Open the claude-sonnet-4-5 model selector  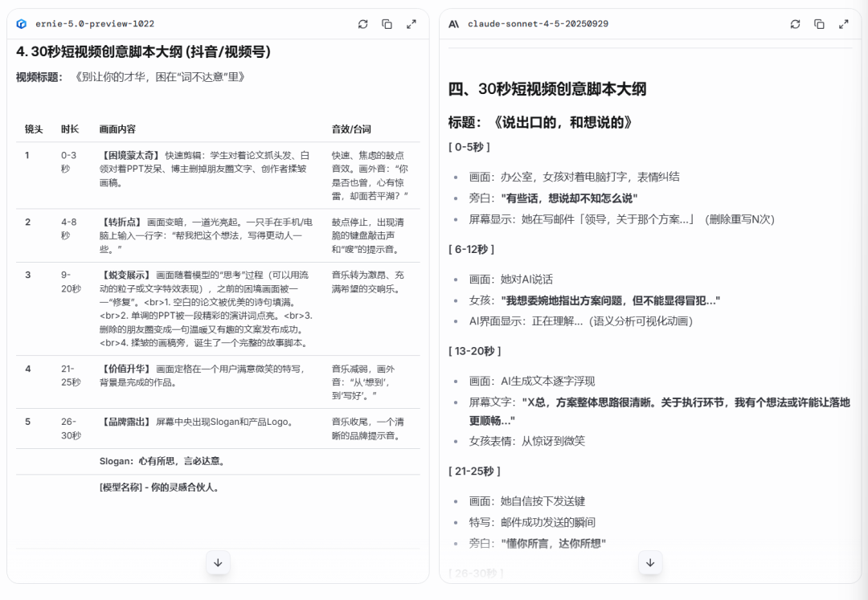pos(534,24)
